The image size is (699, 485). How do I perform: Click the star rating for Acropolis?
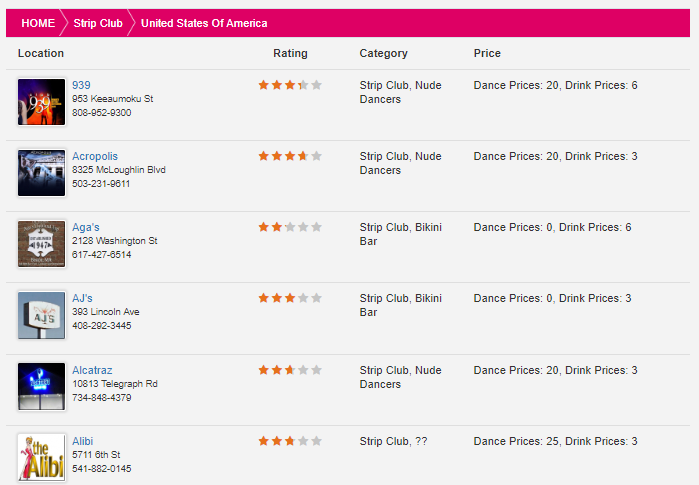tap(290, 156)
